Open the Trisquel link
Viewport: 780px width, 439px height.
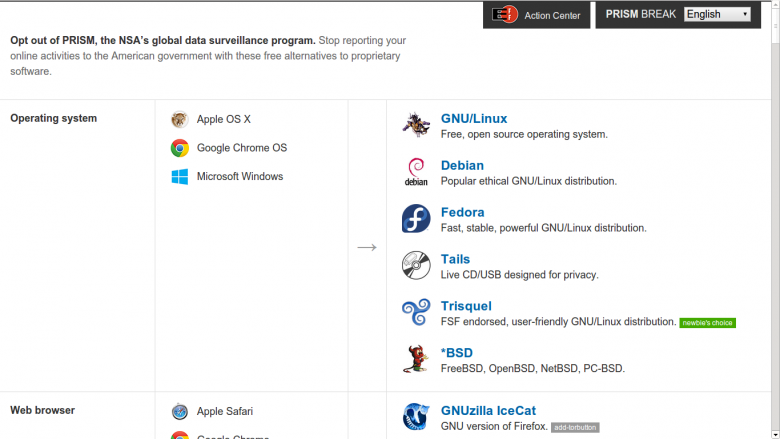click(x=466, y=306)
